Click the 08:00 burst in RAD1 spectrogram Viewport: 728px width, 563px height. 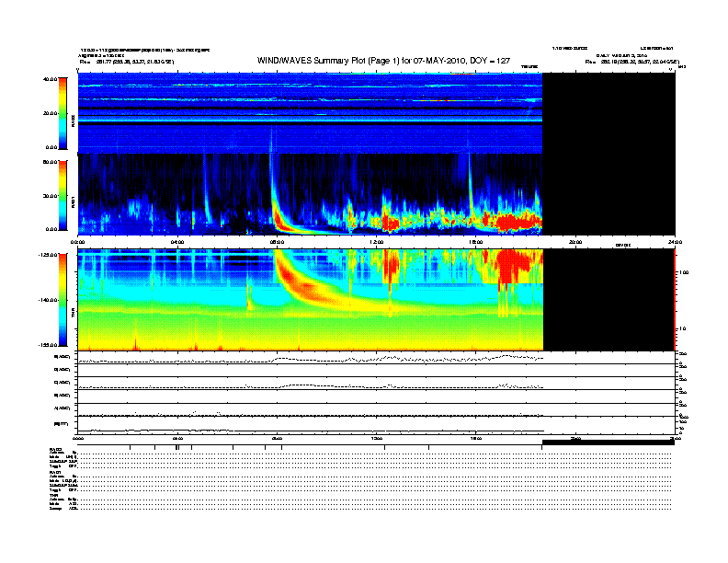point(279,204)
